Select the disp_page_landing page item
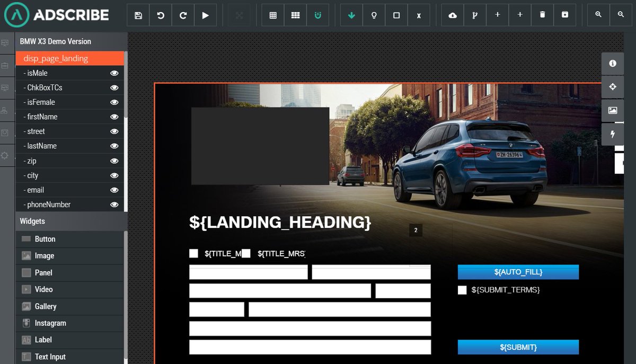The height and width of the screenshot is (364, 636). click(x=69, y=58)
